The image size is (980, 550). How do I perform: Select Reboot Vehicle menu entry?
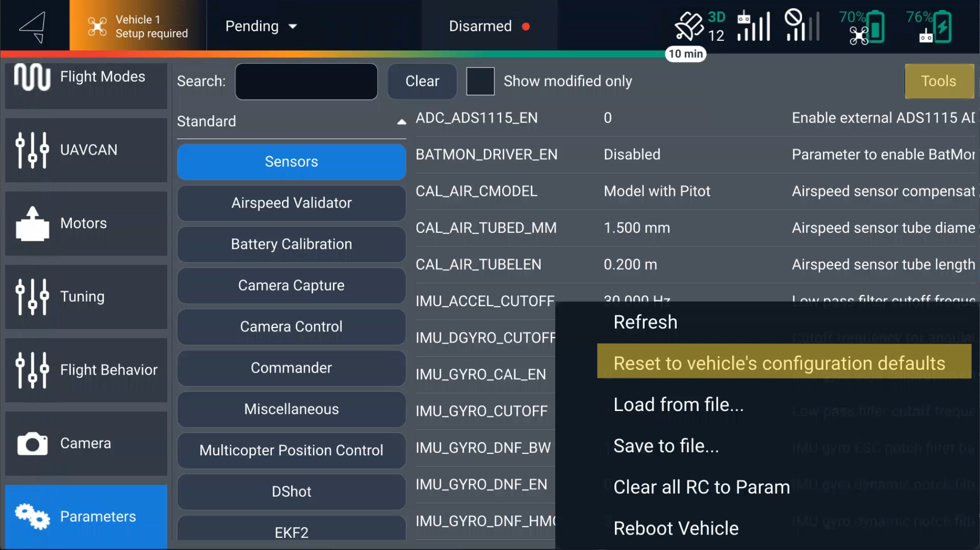[x=676, y=528]
